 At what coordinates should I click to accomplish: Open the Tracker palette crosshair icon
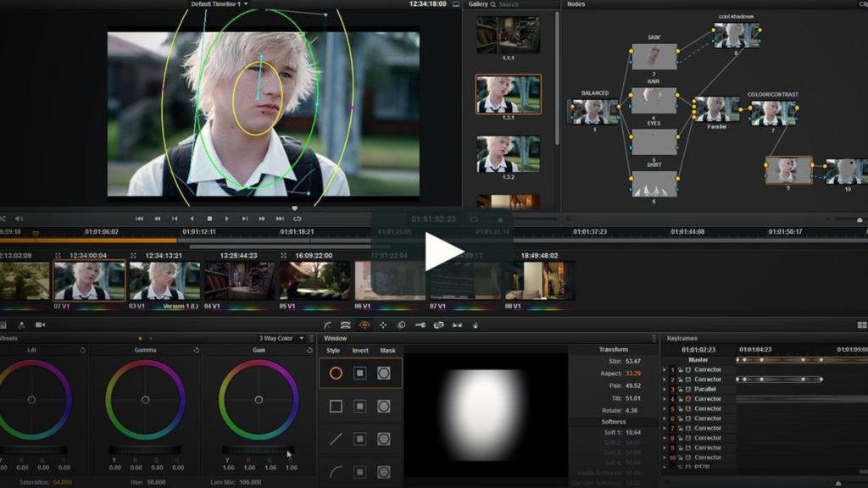383,325
